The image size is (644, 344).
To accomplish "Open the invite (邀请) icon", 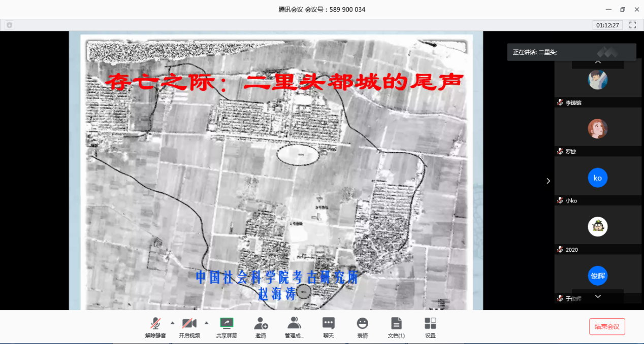I will click(261, 327).
